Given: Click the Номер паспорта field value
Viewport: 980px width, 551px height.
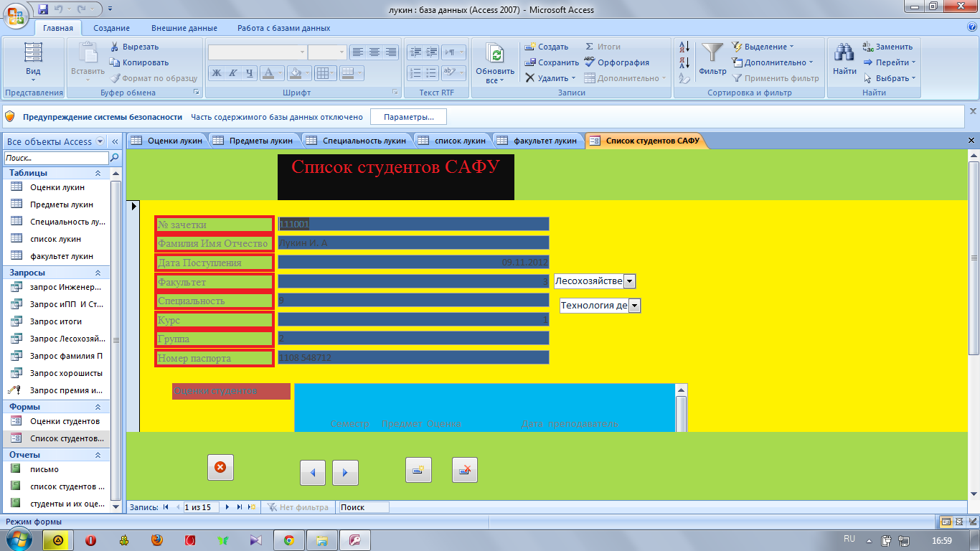Looking at the screenshot, I should [413, 357].
